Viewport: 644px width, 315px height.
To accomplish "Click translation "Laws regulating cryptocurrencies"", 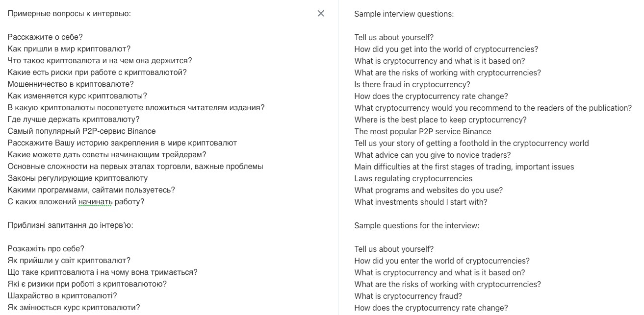I will coord(413,179).
